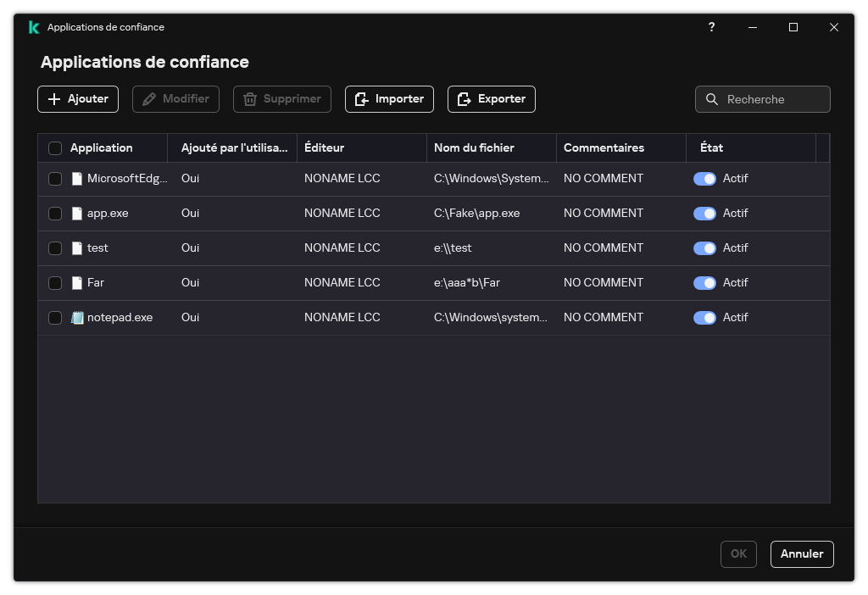The image size is (868, 595).
Task: Click inside the Recherche search field
Action: click(x=767, y=99)
